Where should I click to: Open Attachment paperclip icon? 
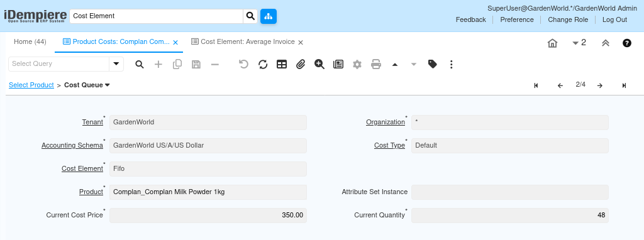301,65
